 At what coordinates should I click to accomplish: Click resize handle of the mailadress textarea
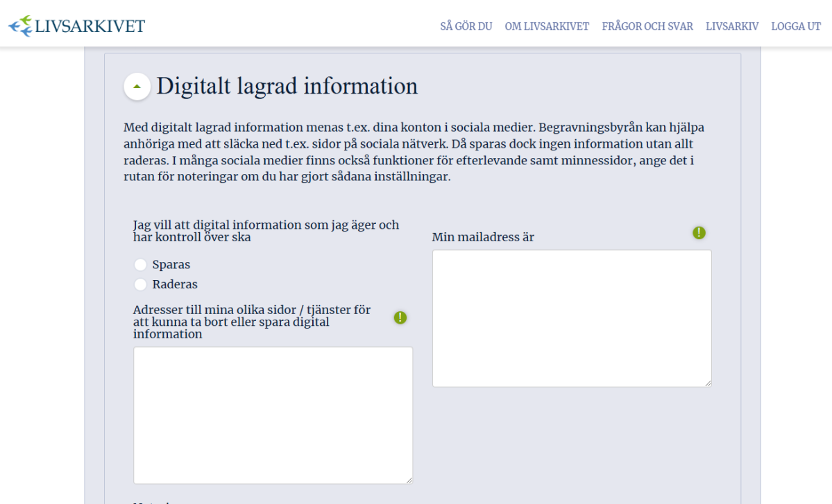pyautogui.click(x=707, y=383)
